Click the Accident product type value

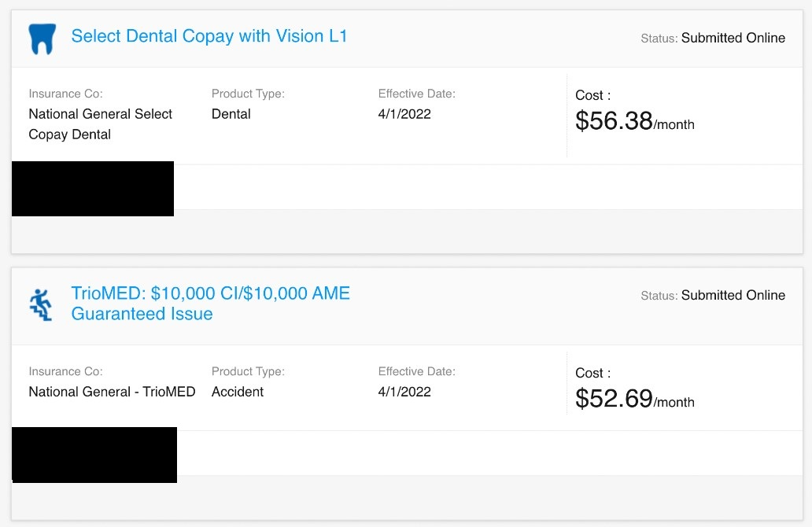coord(238,392)
